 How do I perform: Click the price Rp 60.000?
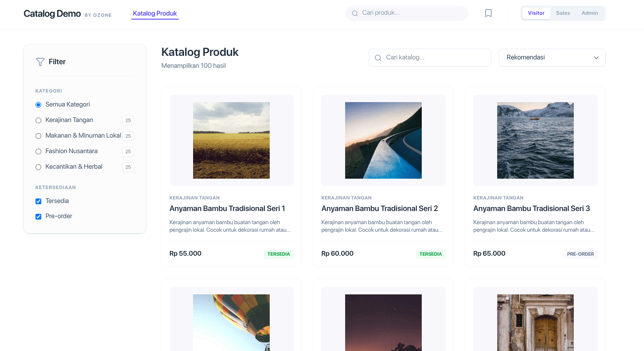point(337,254)
